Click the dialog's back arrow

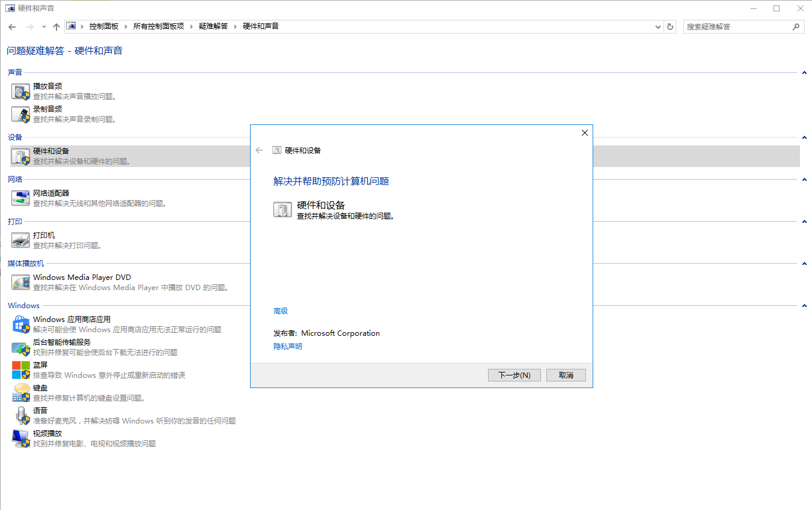pyautogui.click(x=259, y=150)
